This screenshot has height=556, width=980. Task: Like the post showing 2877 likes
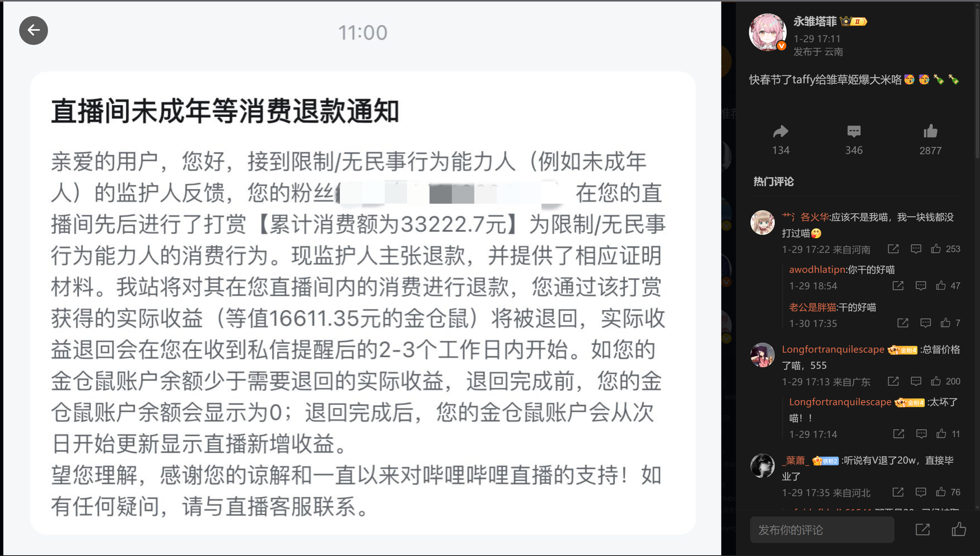coord(930,132)
